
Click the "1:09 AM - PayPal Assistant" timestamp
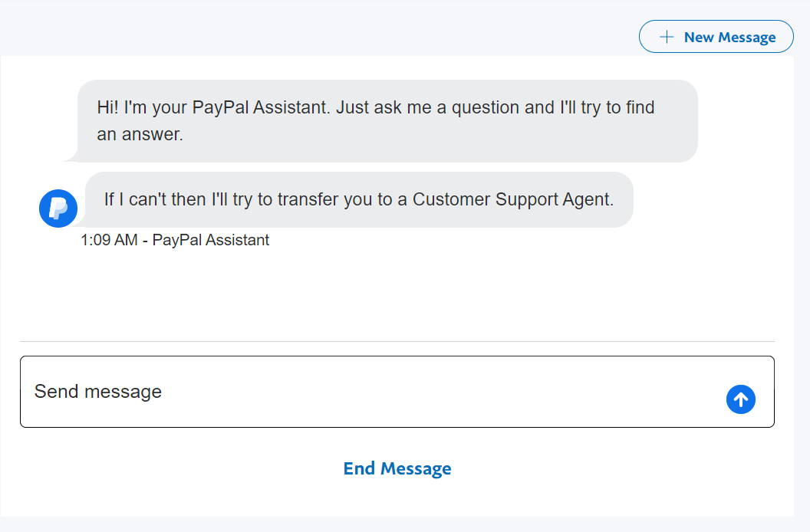[175, 240]
